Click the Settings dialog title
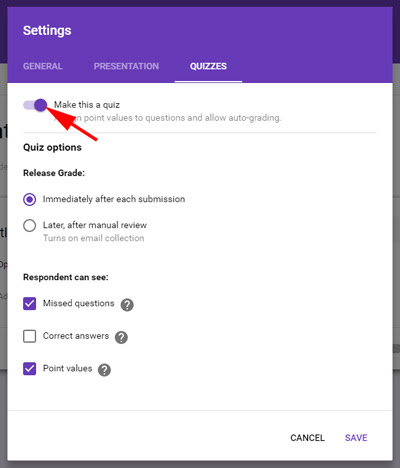Screen dimensions: 400x468 tap(47, 31)
